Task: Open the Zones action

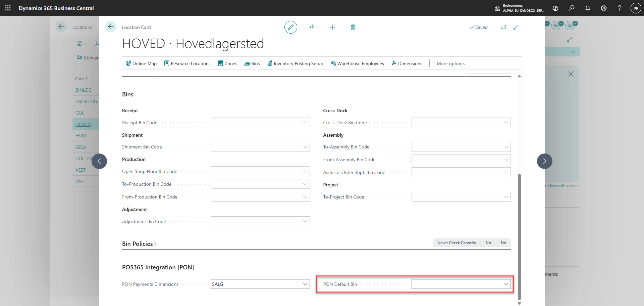Action: (x=227, y=63)
